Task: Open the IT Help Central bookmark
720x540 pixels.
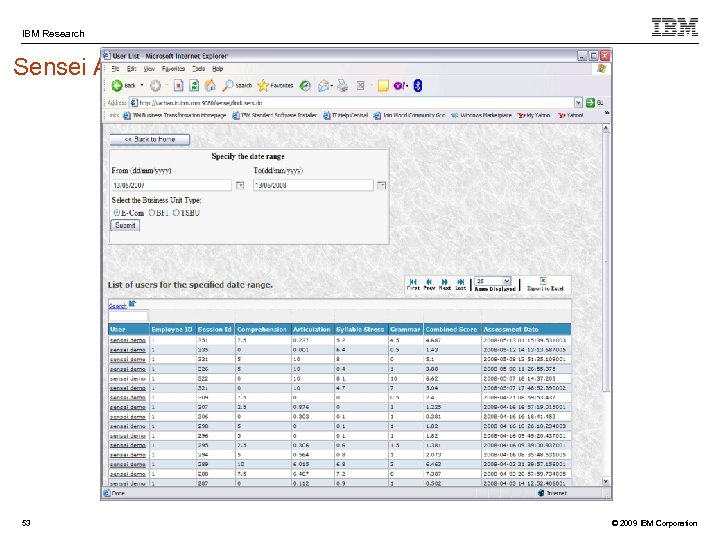Action: click(345, 115)
